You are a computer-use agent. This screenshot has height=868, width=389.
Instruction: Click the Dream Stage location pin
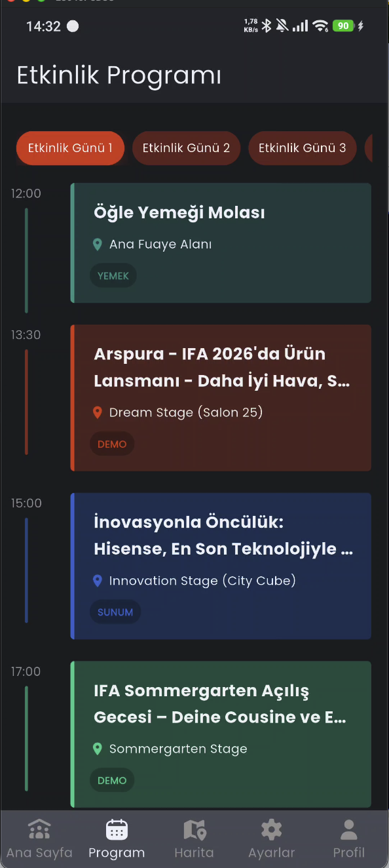click(98, 412)
